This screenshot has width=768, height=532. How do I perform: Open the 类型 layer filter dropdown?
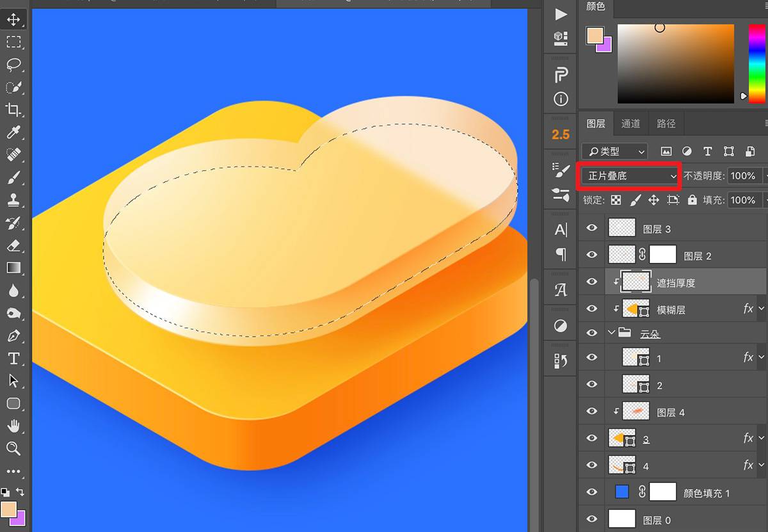click(x=615, y=152)
